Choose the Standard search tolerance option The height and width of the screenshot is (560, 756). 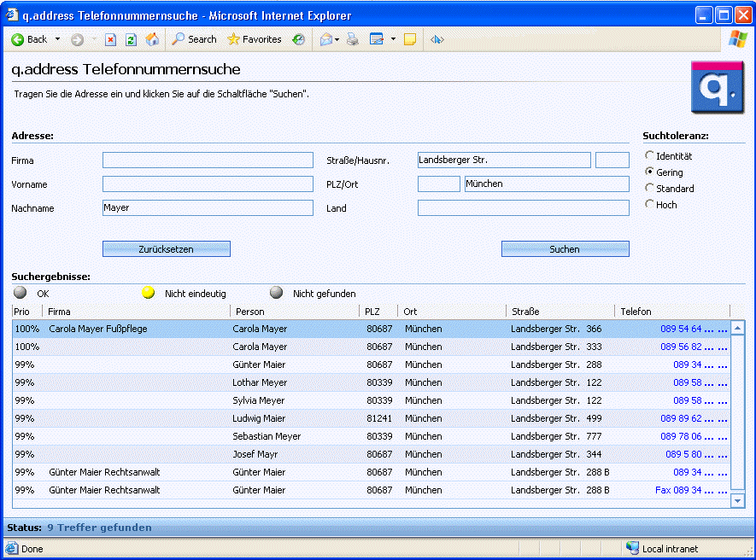(649, 188)
